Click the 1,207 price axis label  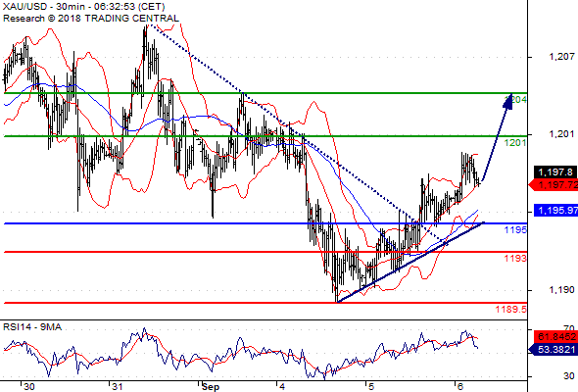[561, 57]
